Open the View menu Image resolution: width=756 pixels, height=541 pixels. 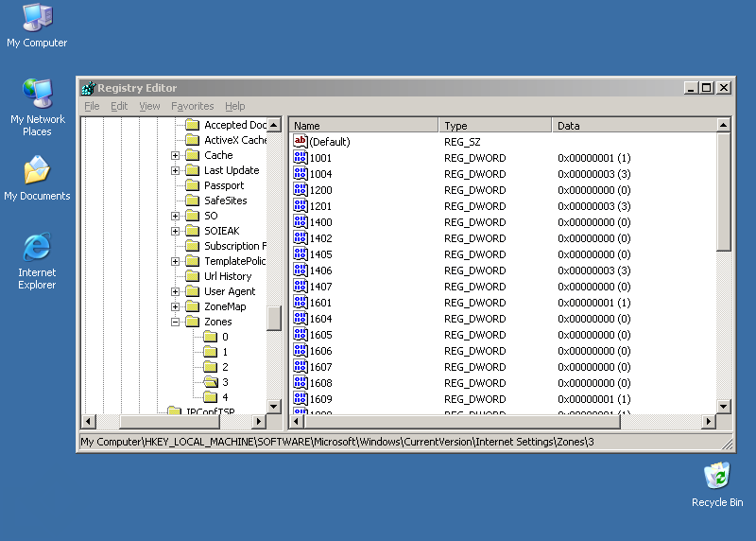tap(149, 106)
